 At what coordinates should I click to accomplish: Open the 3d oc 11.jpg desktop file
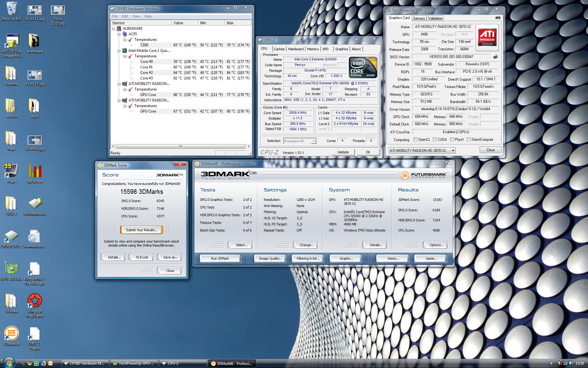point(35,13)
